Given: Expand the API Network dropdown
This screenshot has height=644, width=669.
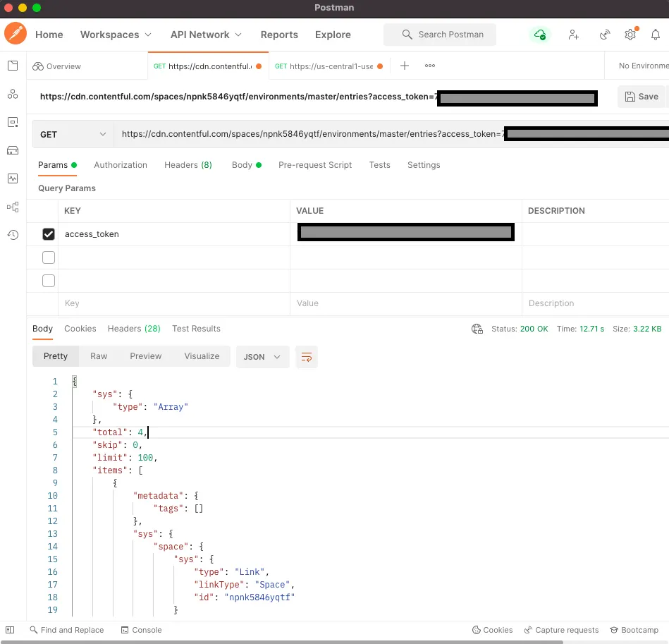Looking at the screenshot, I should [x=206, y=35].
